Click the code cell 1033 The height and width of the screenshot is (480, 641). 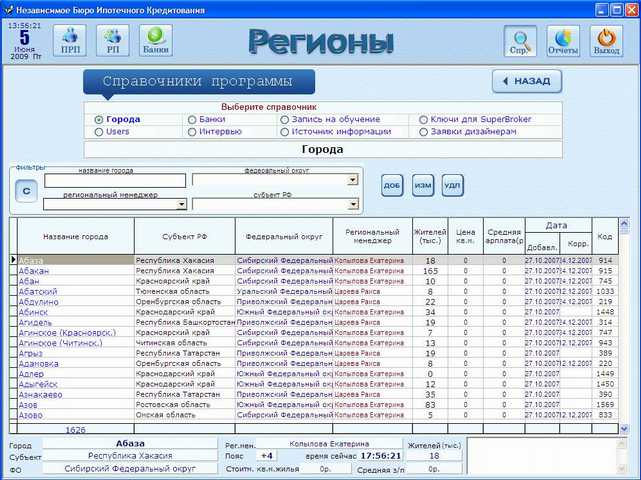pyautogui.click(x=605, y=291)
